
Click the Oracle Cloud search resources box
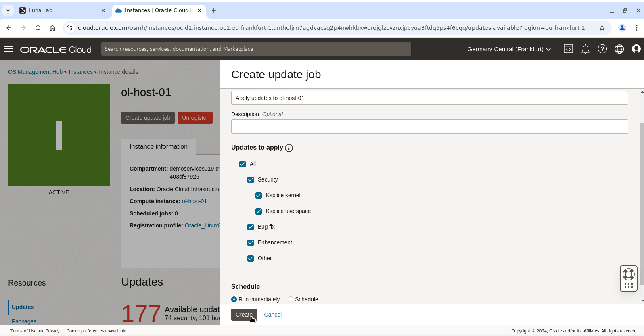256,49
